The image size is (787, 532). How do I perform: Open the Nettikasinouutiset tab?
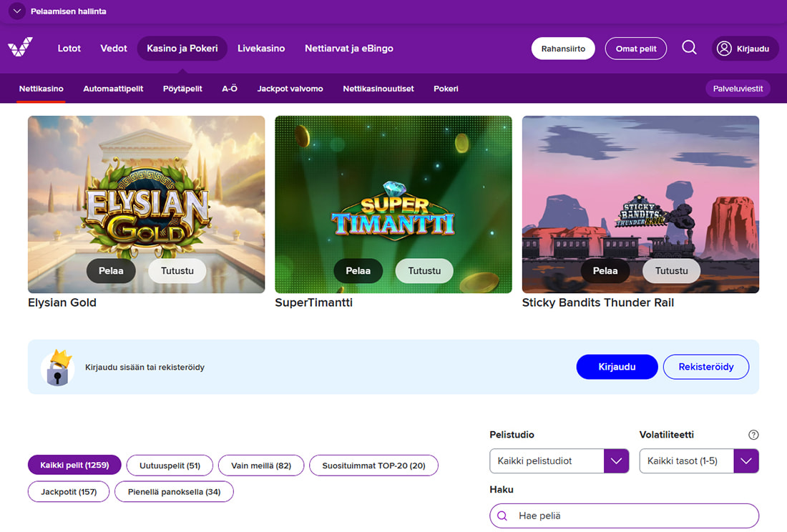(378, 89)
